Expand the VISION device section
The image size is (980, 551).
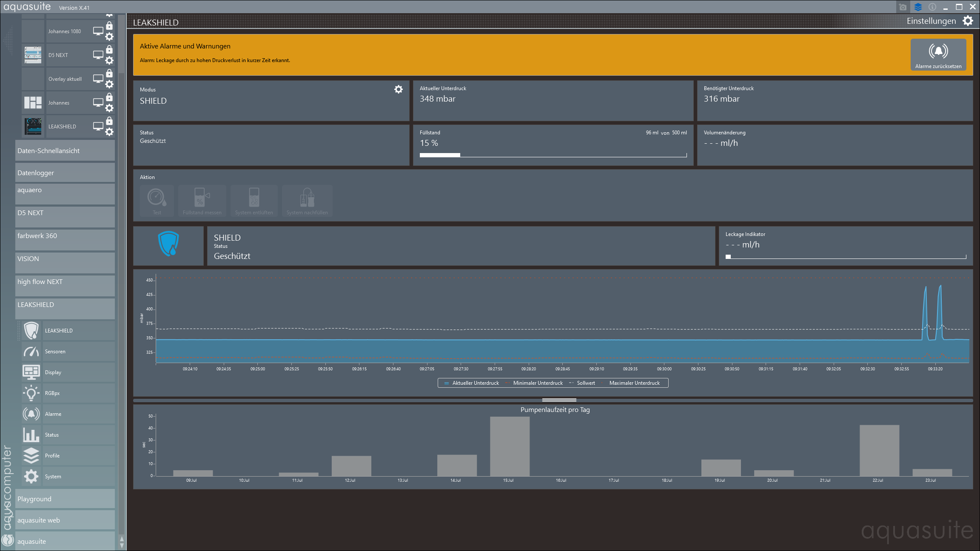(65, 263)
